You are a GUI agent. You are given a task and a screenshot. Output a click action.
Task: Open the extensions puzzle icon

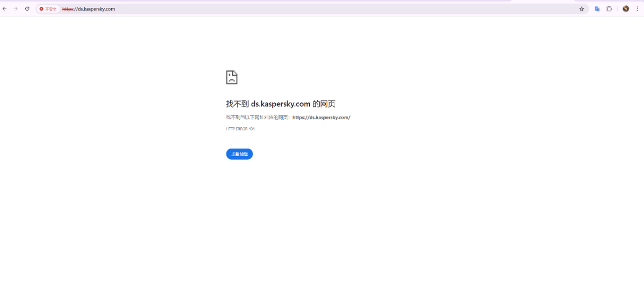click(x=609, y=9)
